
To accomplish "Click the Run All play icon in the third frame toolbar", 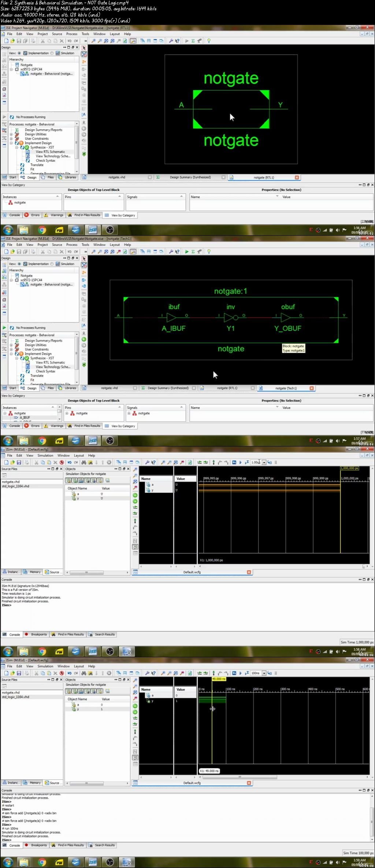I will (240, 462).
